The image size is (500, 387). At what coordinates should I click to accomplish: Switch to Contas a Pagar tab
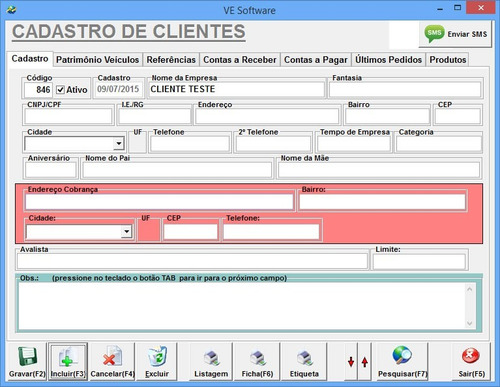315,60
